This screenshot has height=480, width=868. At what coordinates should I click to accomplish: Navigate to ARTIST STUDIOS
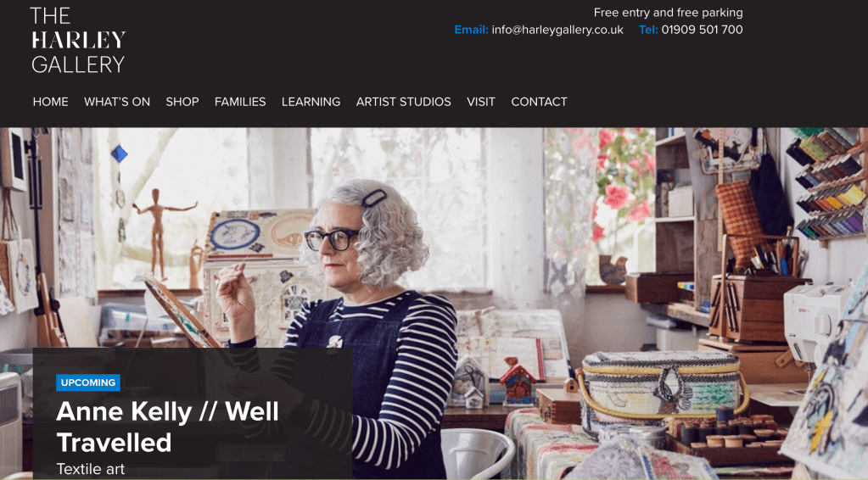pyautogui.click(x=404, y=102)
